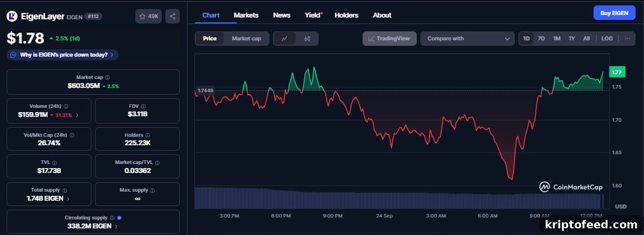644x235 pixels.
Task: Set chart range to 7D
Action: tap(541, 39)
